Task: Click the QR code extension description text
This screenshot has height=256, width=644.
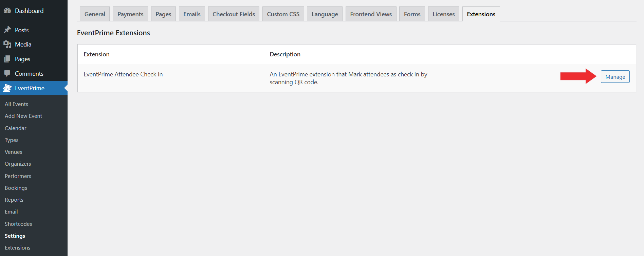Action: 348,78
